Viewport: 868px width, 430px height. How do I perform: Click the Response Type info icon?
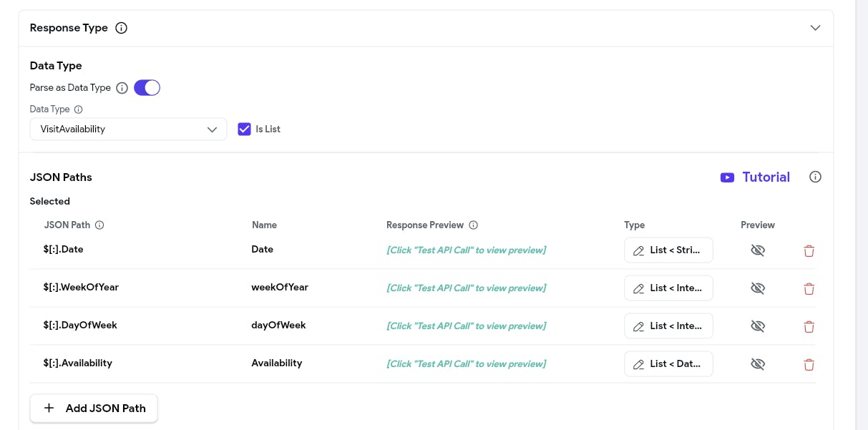coord(122,28)
